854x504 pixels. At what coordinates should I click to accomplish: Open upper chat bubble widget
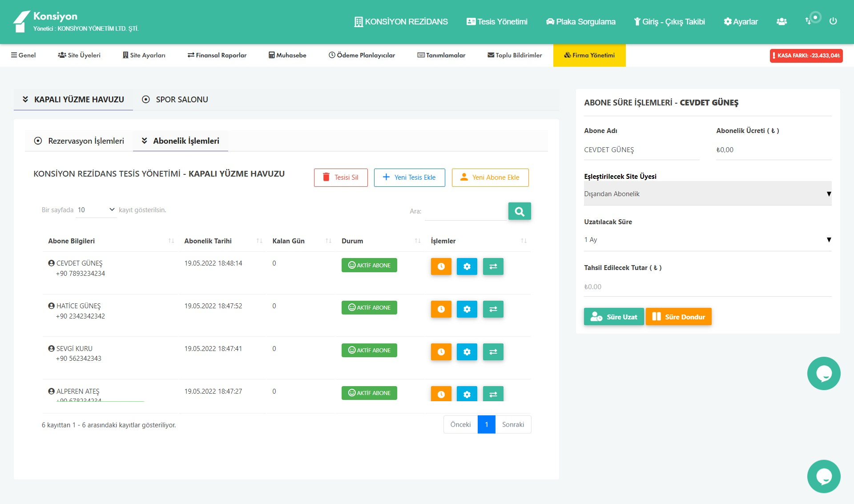(823, 374)
